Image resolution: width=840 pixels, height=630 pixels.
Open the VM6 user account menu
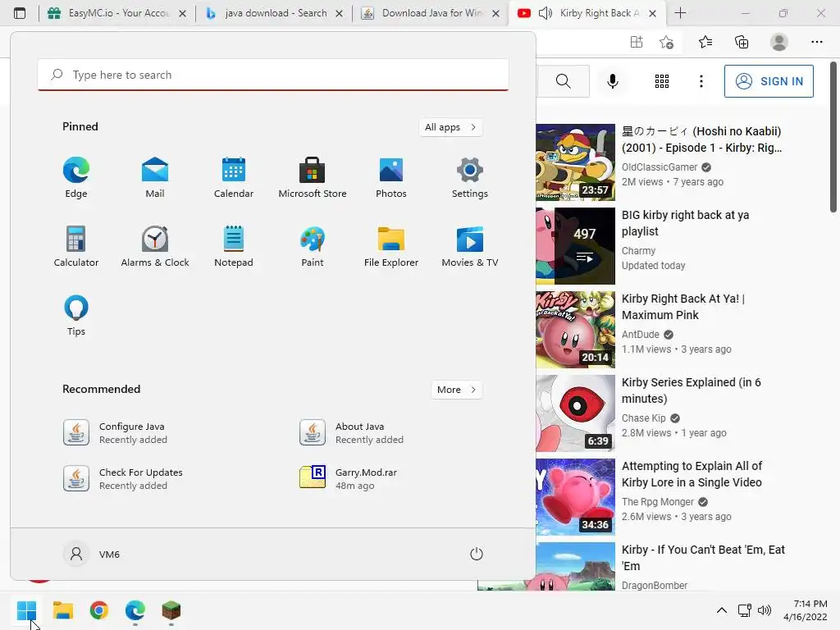tap(92, 554)
